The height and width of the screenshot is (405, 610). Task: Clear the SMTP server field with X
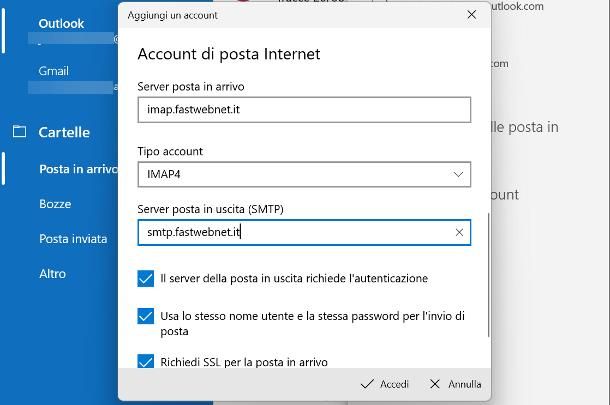tap(459, 233)
